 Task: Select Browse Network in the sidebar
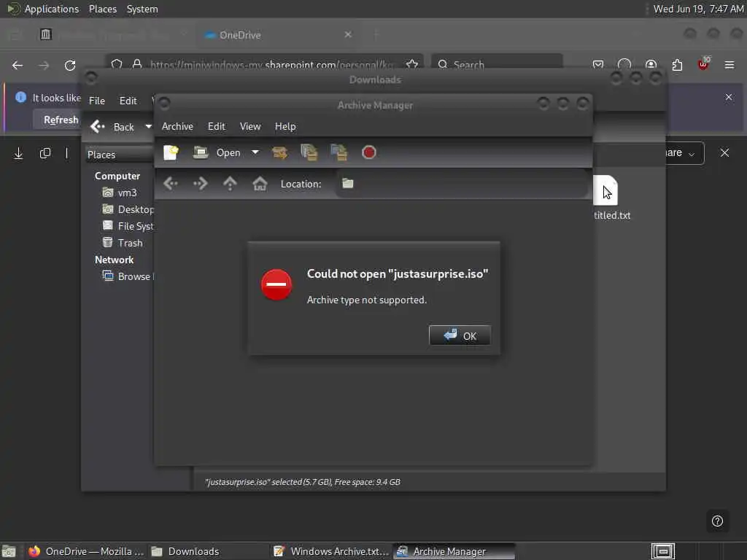click(x=128, y=276)
